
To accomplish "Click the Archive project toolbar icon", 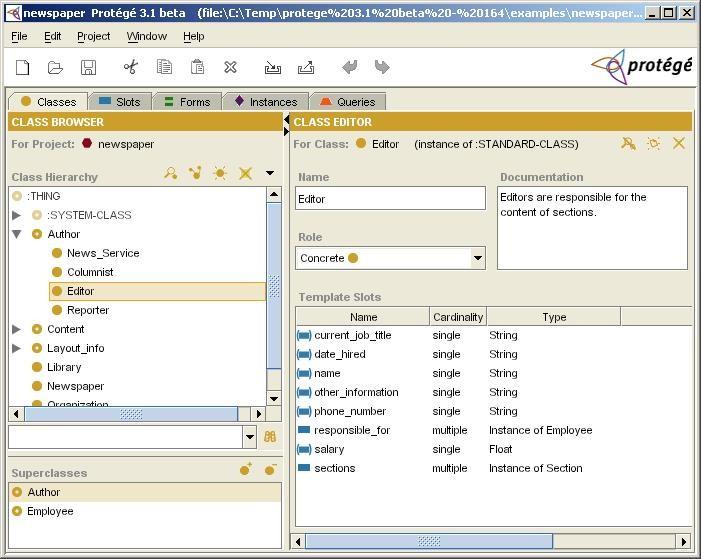I will [273, 68].
